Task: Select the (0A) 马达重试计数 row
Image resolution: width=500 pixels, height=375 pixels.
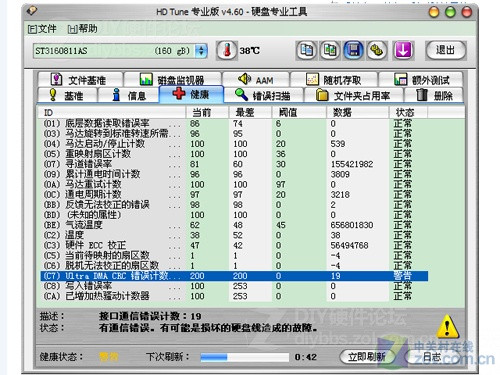Action: pos(234,184)
